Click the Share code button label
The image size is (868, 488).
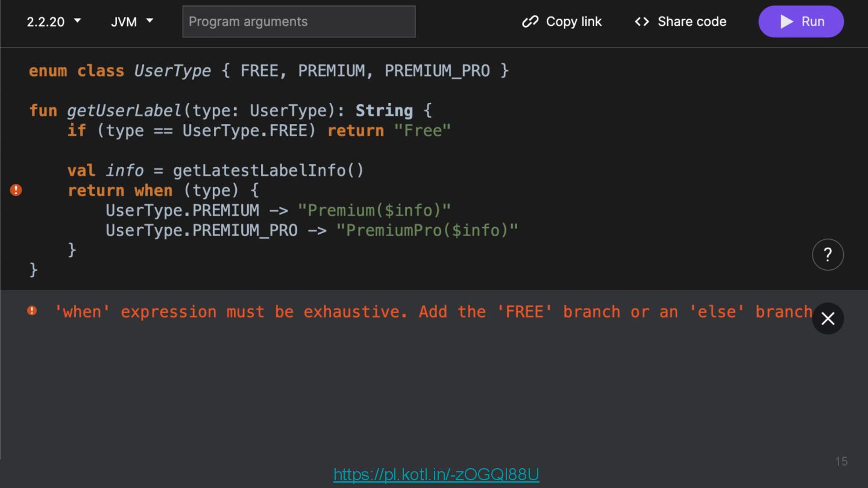point(691,22)
